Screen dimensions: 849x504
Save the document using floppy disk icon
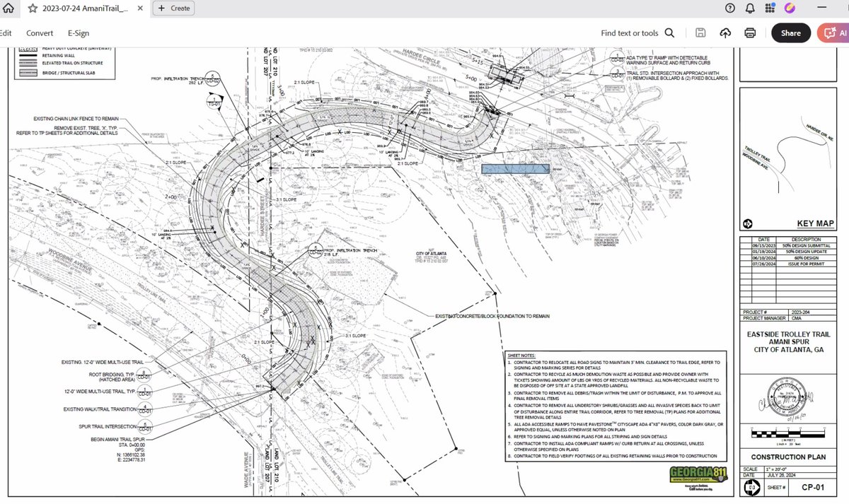[x=700, y=33]
